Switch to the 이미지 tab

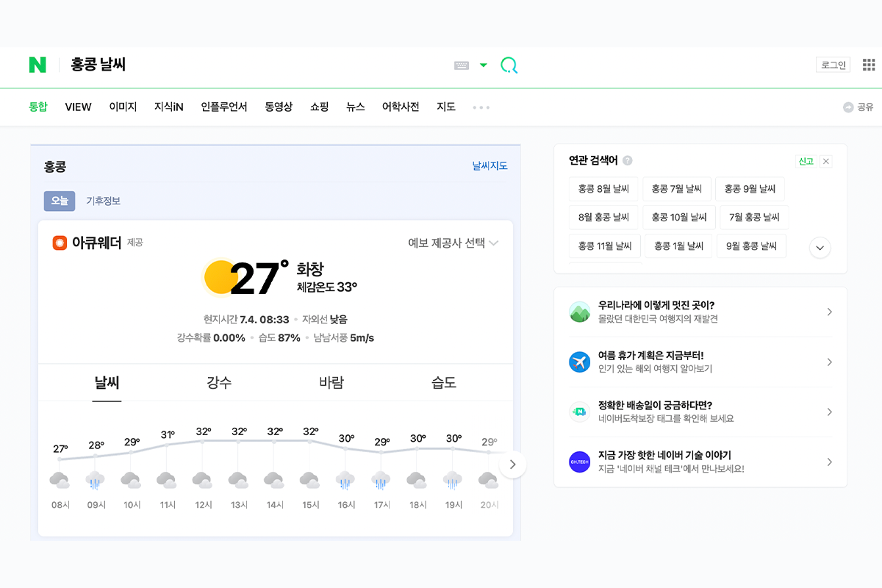123,107
